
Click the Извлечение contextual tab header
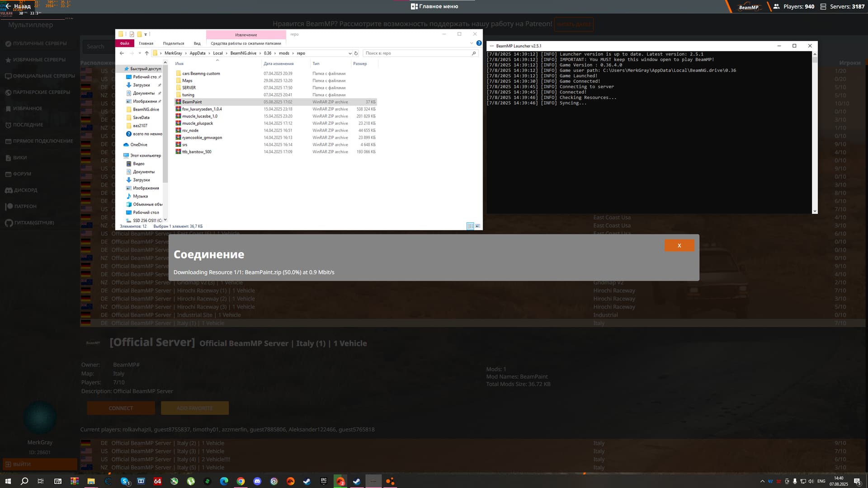point(246,35)
